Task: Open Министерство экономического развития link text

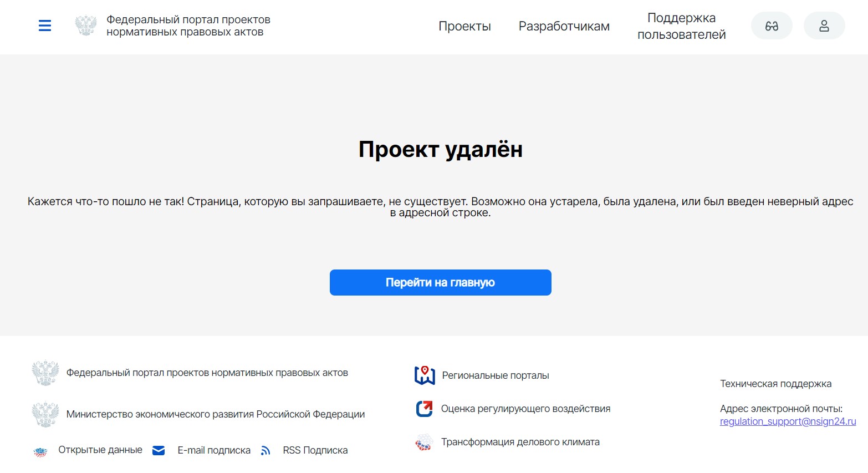Action: coord(216,414)
